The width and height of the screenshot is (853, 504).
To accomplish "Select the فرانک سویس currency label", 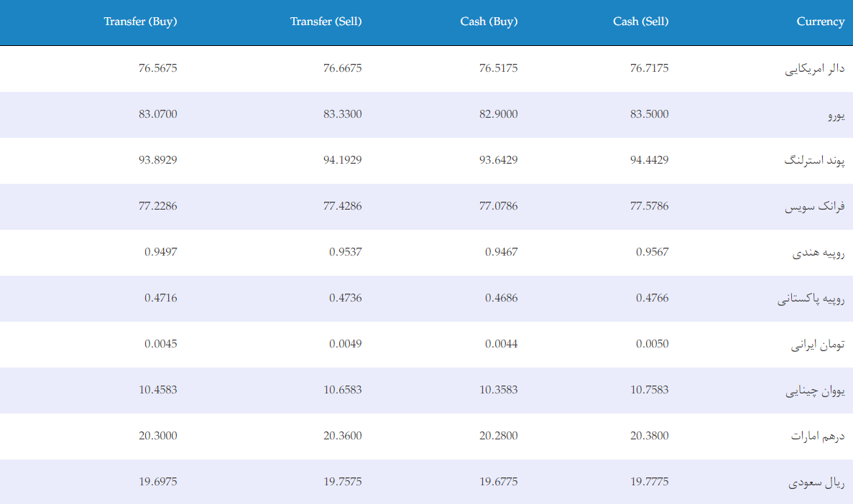I will (x=814, y=207).
